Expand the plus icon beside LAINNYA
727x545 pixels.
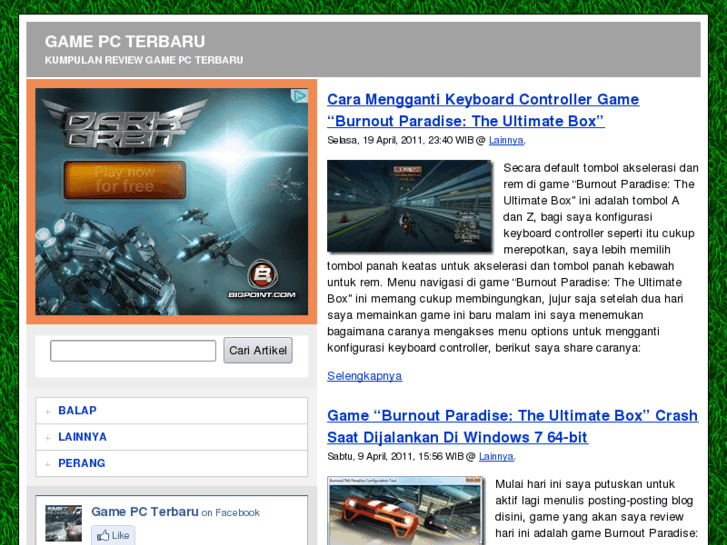(x=48, y=438)
